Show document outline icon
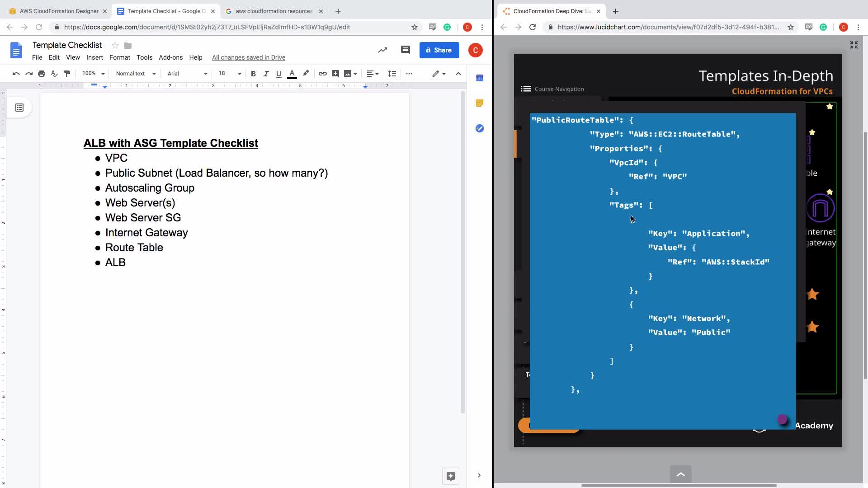The width and height of the screenshot is (868, 488). click(x=19, y=108)
